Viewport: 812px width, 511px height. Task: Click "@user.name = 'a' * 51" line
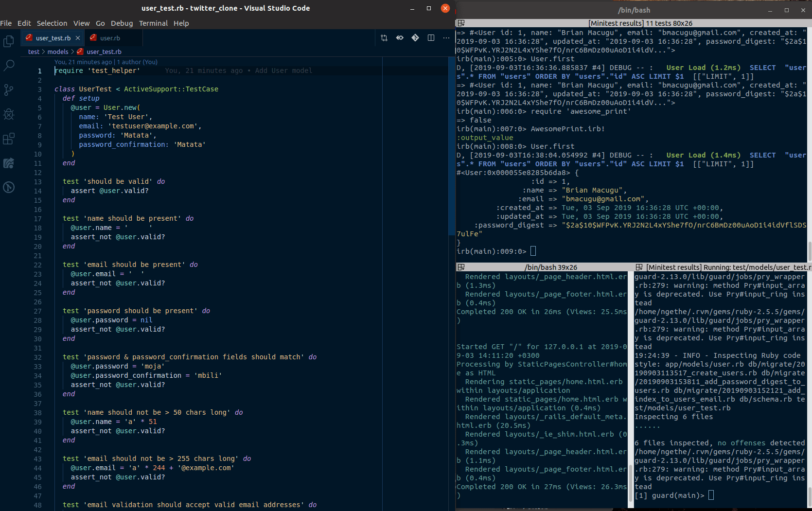113,422
